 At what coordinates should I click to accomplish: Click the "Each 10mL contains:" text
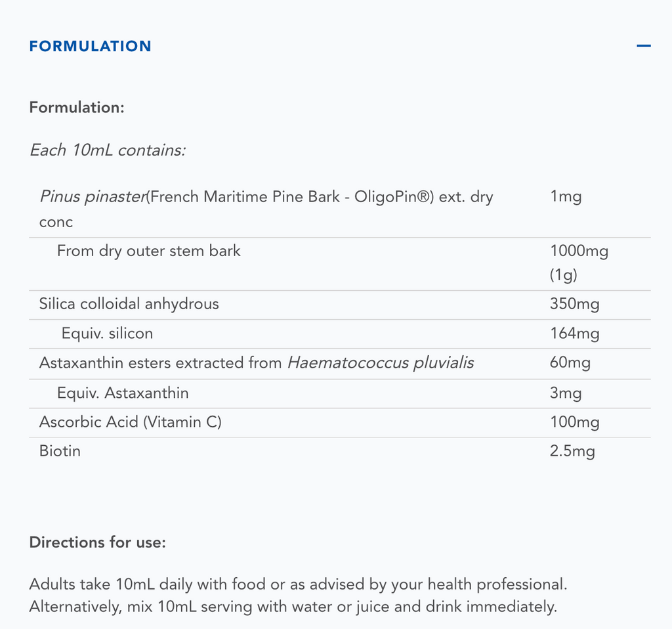pos(108,150)
